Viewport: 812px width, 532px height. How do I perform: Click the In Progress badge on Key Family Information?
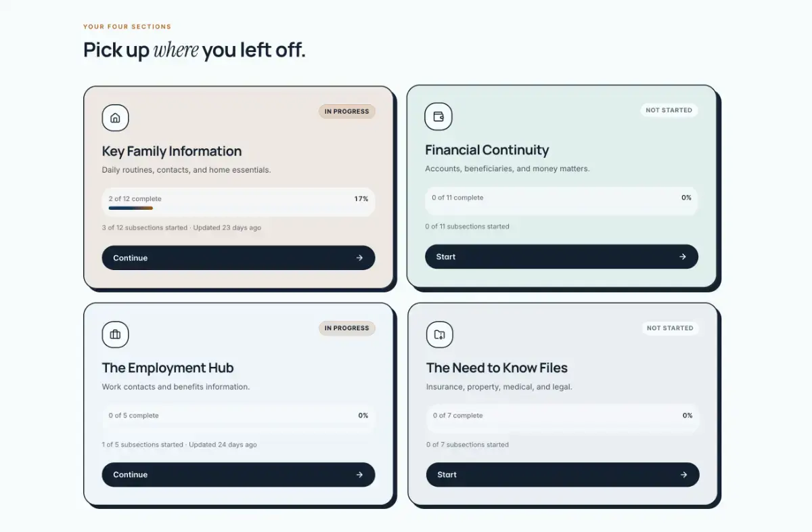click(347, 112)
